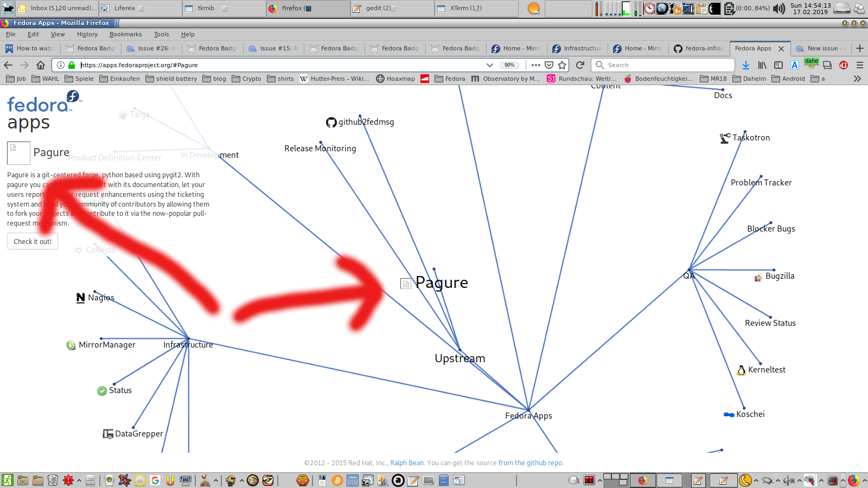Open the 'Crypto' bookmarks folder
The width and height of the screenshot is (868, 488).
[247, 79]
